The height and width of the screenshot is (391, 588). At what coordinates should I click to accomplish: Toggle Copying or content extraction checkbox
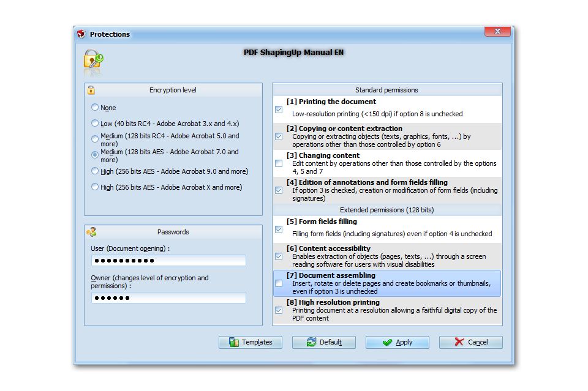pos(279,136)
